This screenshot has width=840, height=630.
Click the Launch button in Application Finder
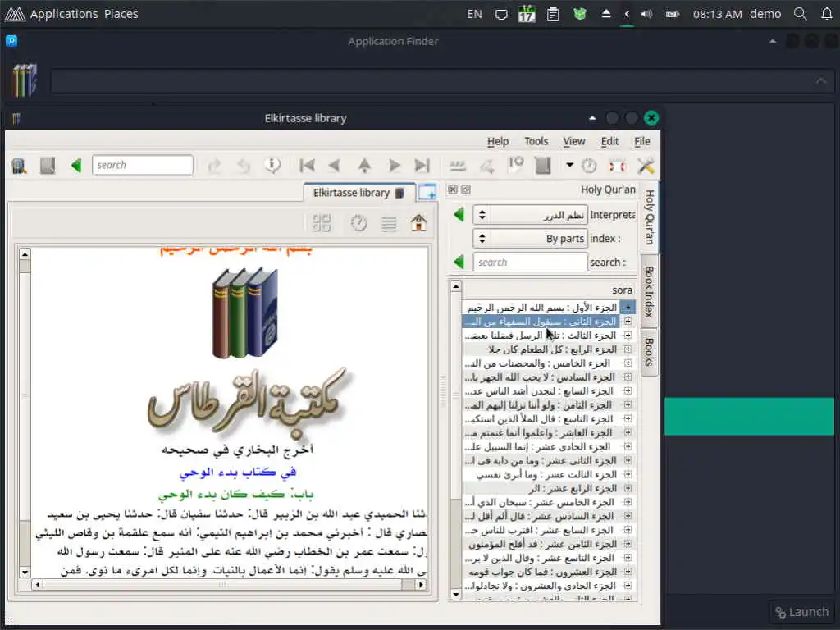point(802,612)
